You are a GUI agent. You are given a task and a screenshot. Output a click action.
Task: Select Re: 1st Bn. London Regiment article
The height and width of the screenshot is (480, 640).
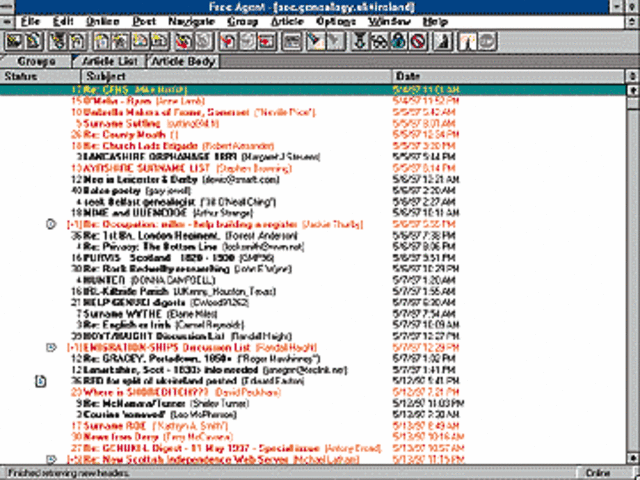[x=313, y=236]
